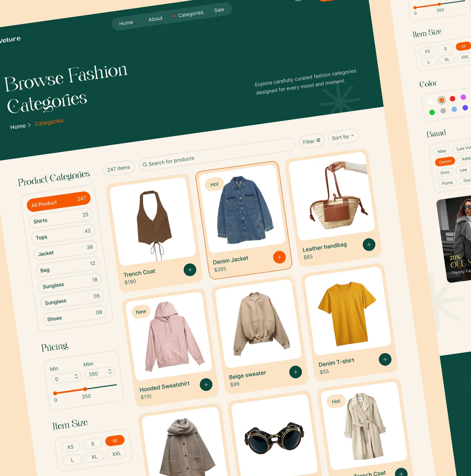Click the Min price input field

pos(66,378)
